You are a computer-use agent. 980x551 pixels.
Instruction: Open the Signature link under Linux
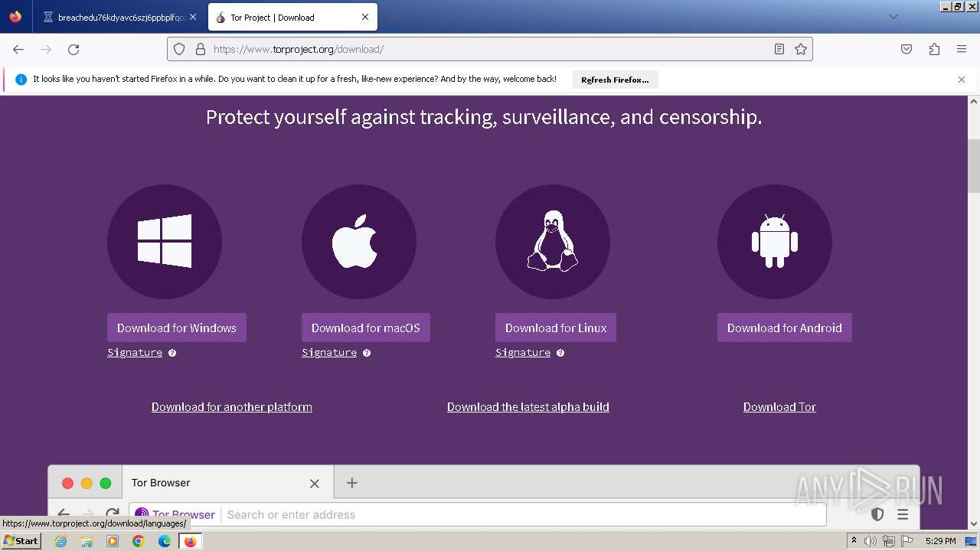(x=523, y=353)
